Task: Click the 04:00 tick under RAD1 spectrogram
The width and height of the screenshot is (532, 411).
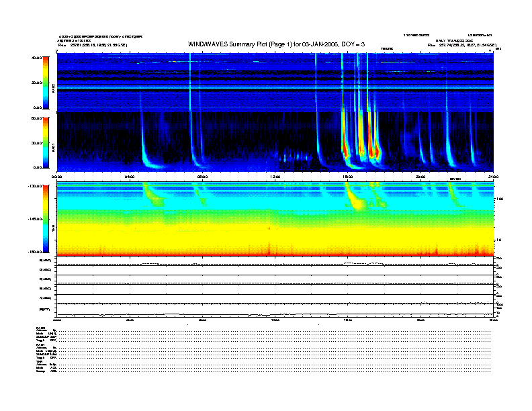Action: click(130, 177)
